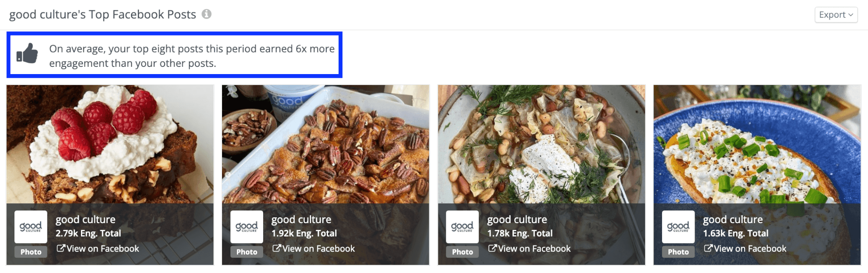The width and height of the screenshot is (868, 273).
Task: Click the good culture's Top Facebook Posts heading
Action: pos(103,14)
